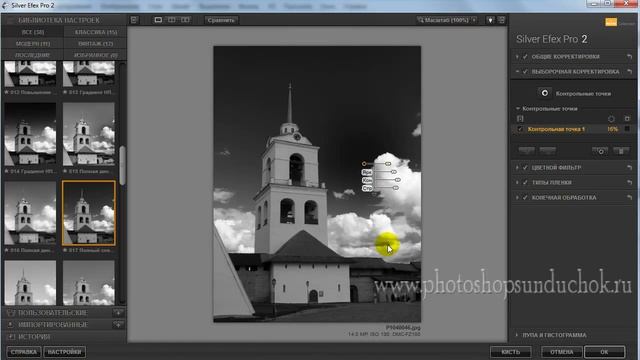Click the КИСТЬ brush button
640x360 pixels.
[x=511, y=352]
